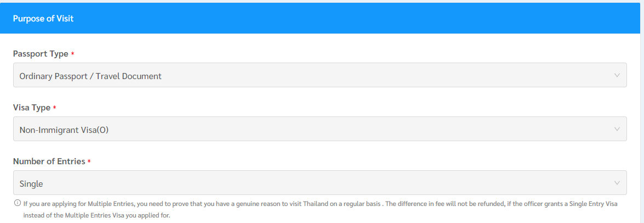Click the chevron arrow in Number of Entries field
Viewport: 644px width, 223px height.
[617, 183]
